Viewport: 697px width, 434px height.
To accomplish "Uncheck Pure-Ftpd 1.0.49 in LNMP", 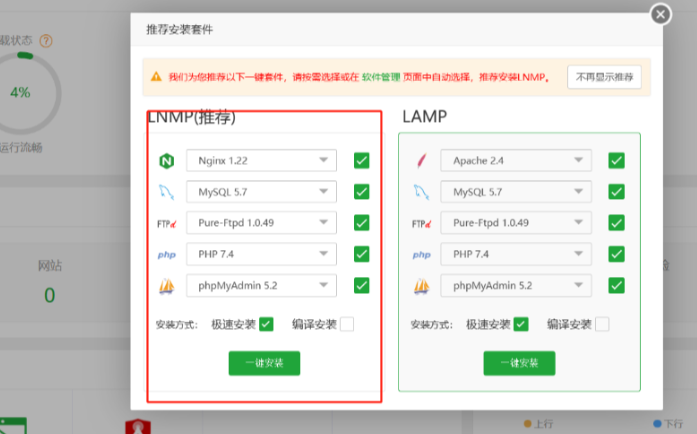I will [x=361, y=223].
